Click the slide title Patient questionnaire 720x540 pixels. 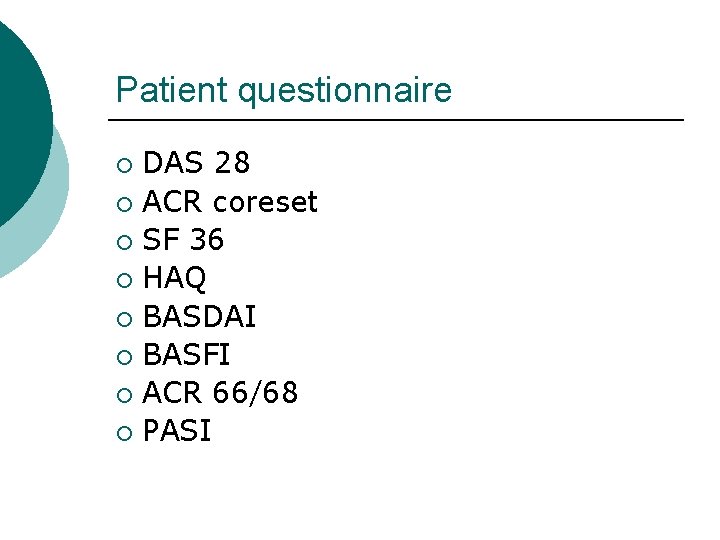coord(284,91)
